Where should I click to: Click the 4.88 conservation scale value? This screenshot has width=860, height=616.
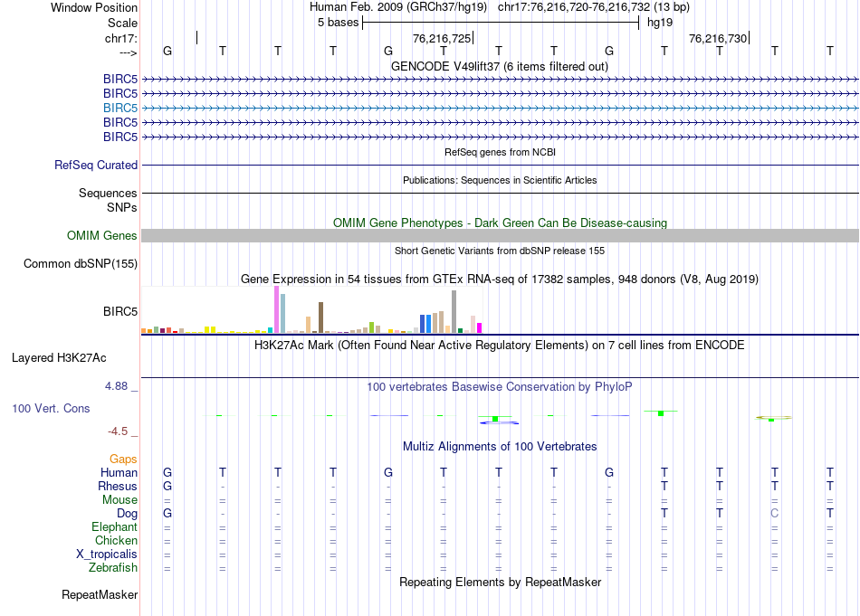point(116,386)
